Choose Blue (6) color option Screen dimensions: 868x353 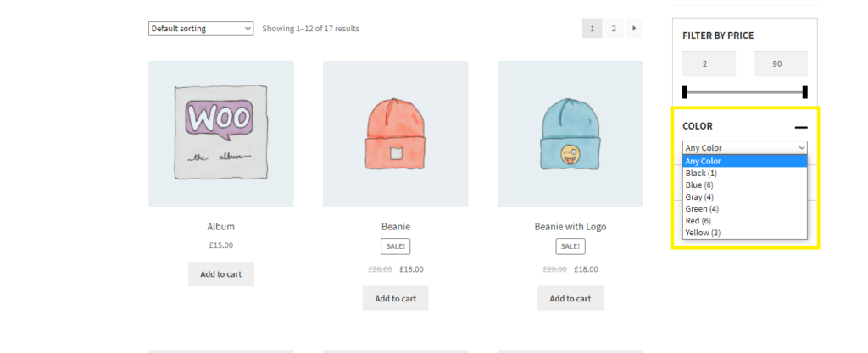(x=699, y=185)
